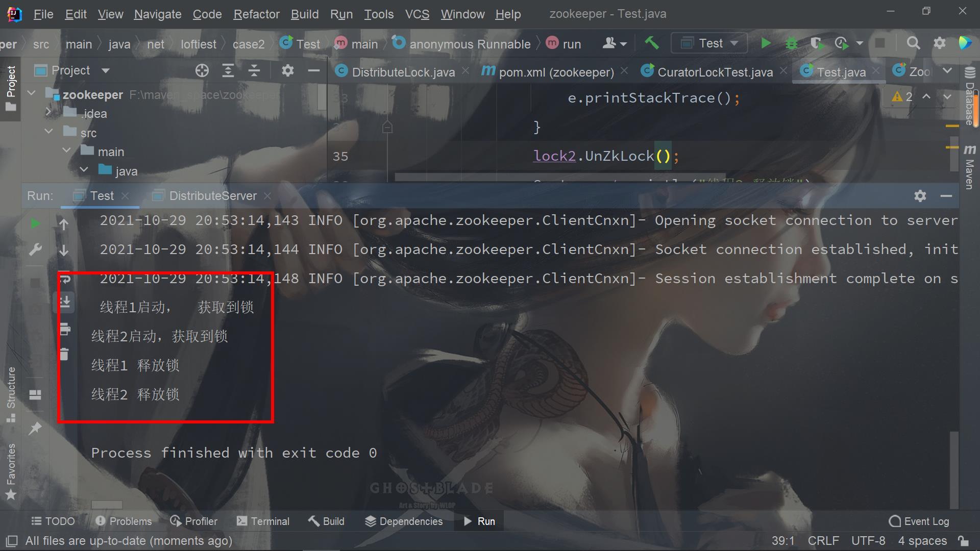Pin the Run tab
This screenshot has width=980, height=551.
(35, 429)
